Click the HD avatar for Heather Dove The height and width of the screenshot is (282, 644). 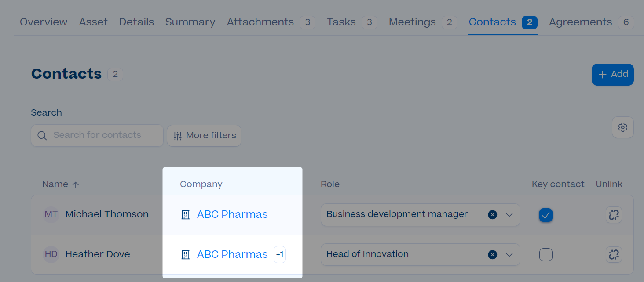51,254
